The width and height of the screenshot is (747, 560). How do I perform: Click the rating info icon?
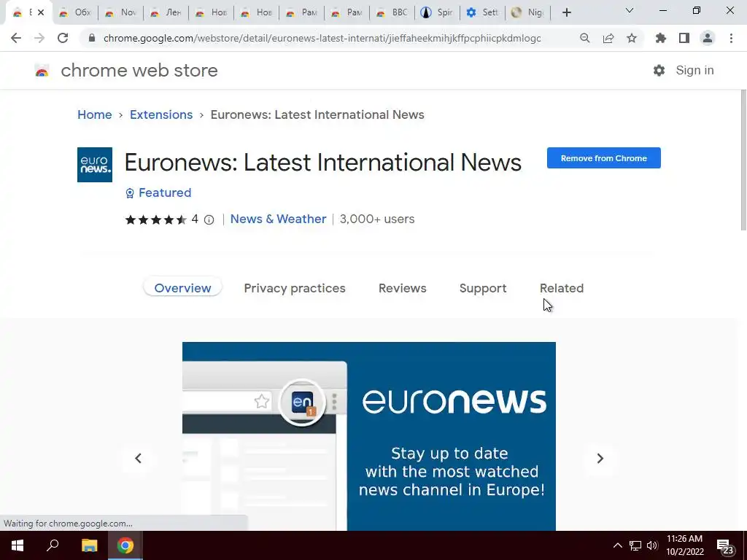209,219
